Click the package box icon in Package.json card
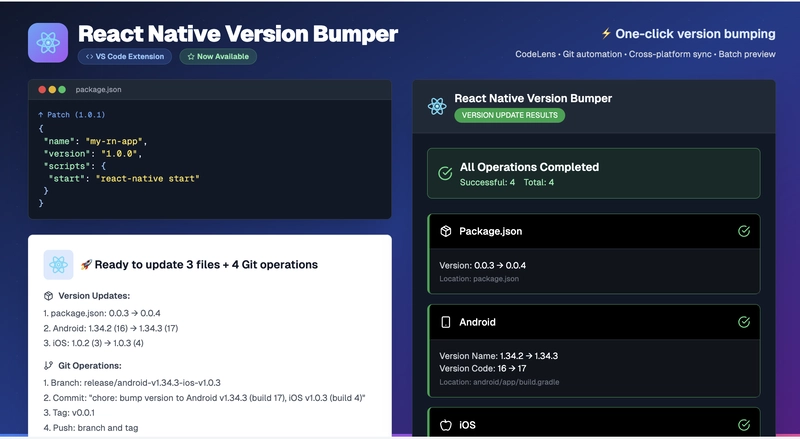Viewport: 800px width, 439px height. pyautogui.click(x=446, y=231)
